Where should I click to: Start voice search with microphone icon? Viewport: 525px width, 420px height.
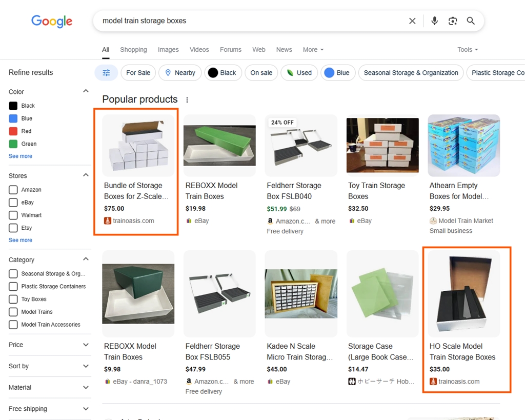tap(434, 21)
